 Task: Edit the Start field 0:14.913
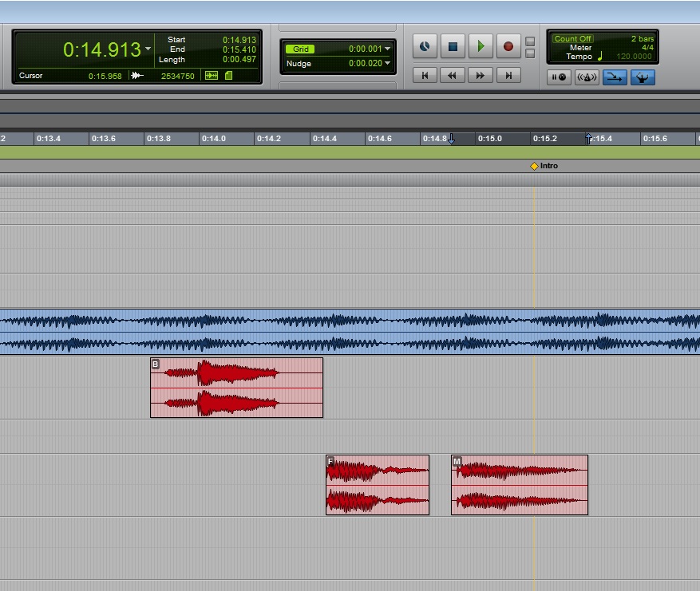pyautogui.click(x=239, y=40)
